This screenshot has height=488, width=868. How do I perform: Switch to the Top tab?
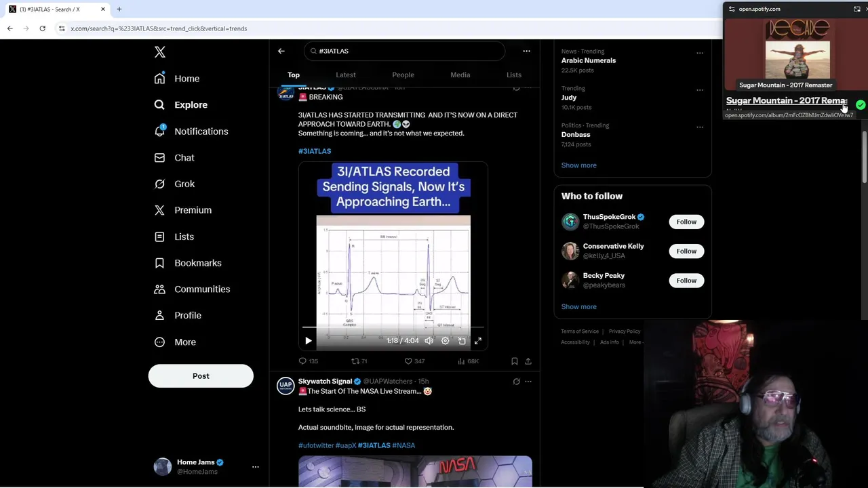(x=294, y=75)
